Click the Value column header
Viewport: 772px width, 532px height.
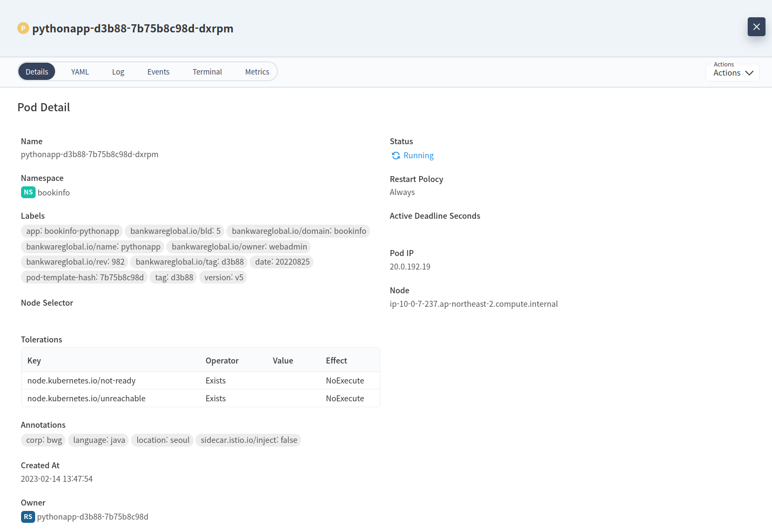(x=283, y=361)
